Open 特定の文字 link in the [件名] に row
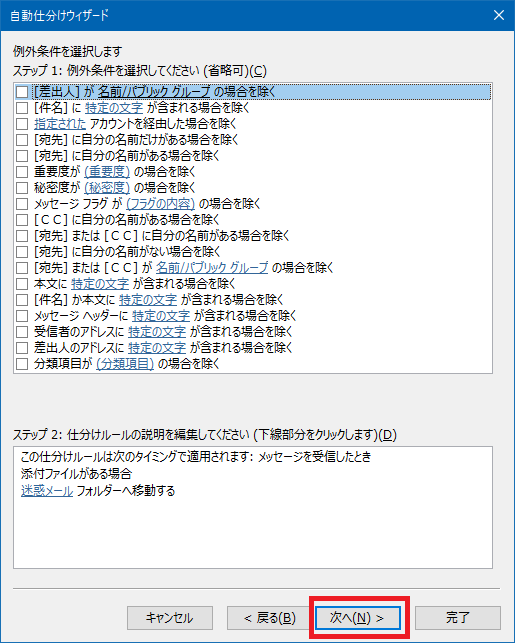515x643 pixels. pyautogui.click(x=114, y=108)
